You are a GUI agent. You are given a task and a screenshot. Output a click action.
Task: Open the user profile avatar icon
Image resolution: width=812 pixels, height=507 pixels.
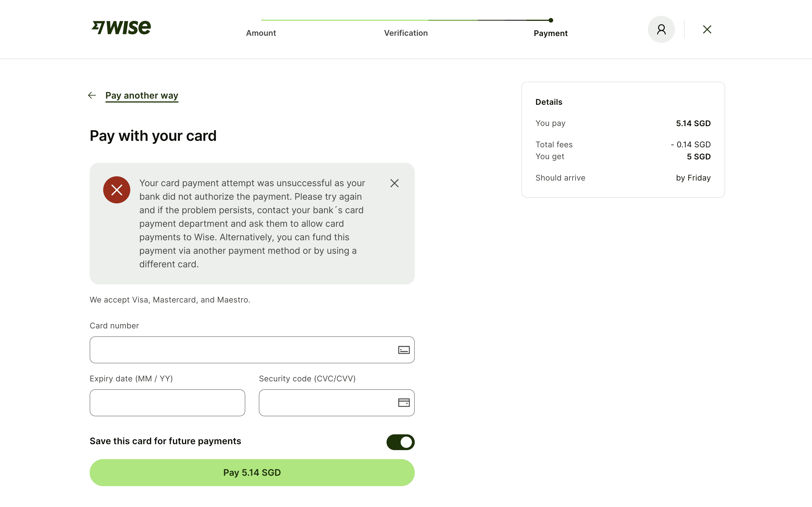coord(661,30)
